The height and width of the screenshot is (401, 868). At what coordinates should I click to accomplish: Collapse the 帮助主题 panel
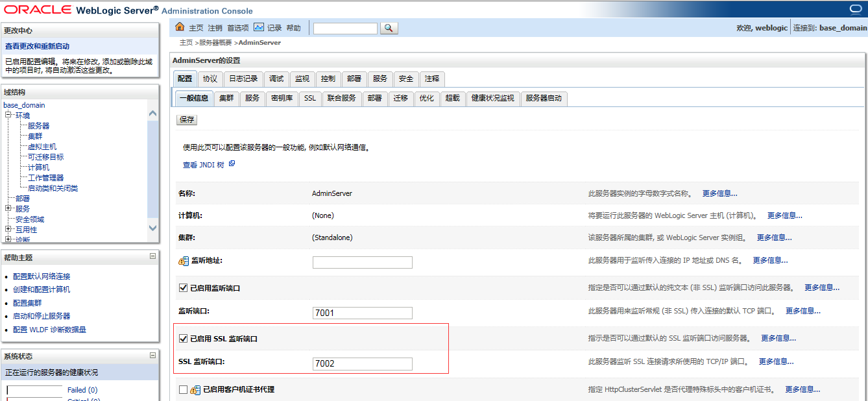pyautogui.click(x=152, y=256)
